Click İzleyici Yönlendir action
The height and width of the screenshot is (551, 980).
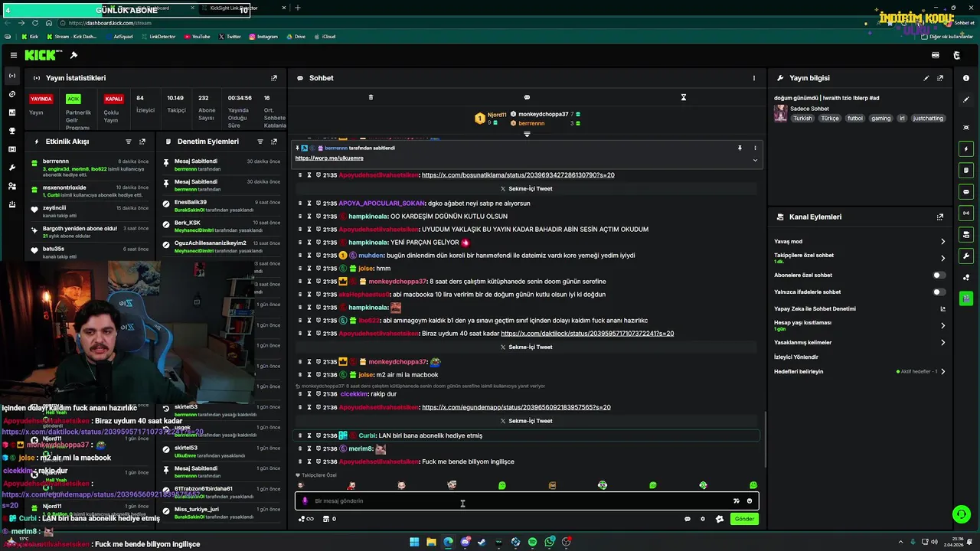[796, 357]
